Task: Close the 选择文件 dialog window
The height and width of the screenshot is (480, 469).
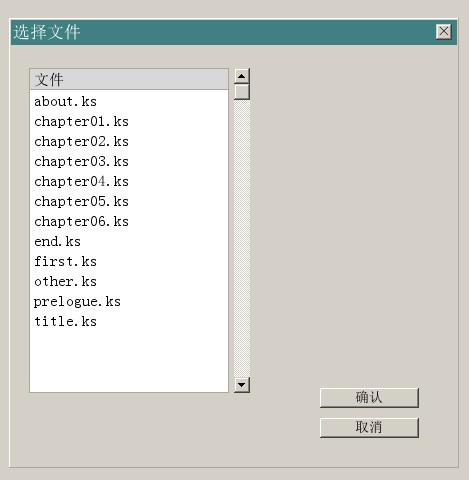Action: pyautogui.click(x=443, y=32)
